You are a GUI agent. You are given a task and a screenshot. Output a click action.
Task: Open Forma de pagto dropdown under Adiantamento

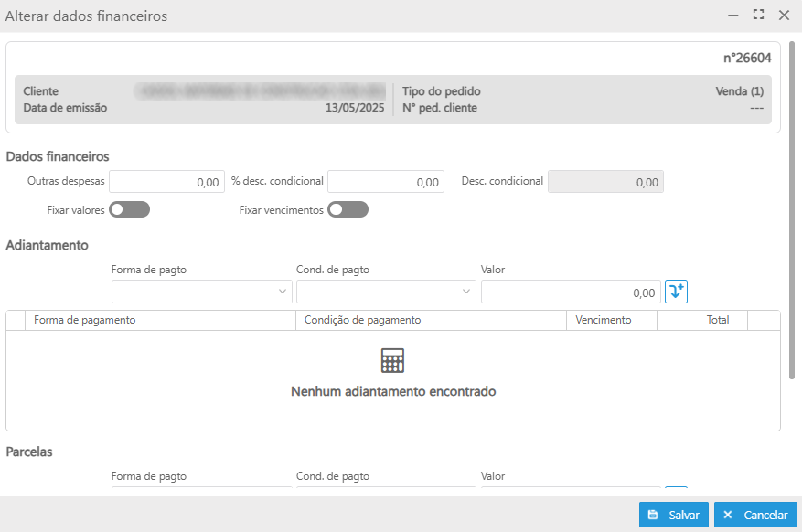[201, 292]
